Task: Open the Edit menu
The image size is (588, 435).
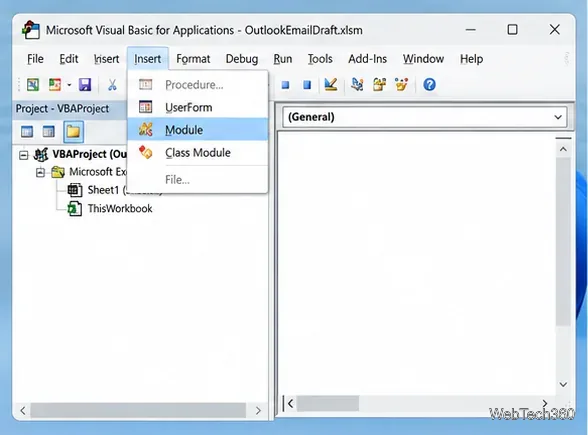Action: 69,59
